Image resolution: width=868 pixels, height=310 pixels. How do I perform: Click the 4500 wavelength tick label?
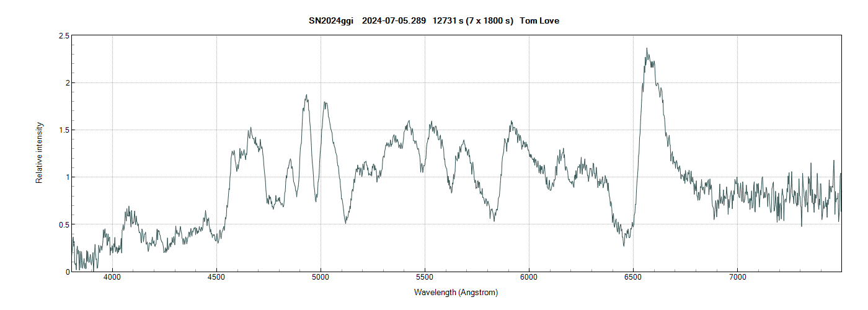click(x=216, y=278)
